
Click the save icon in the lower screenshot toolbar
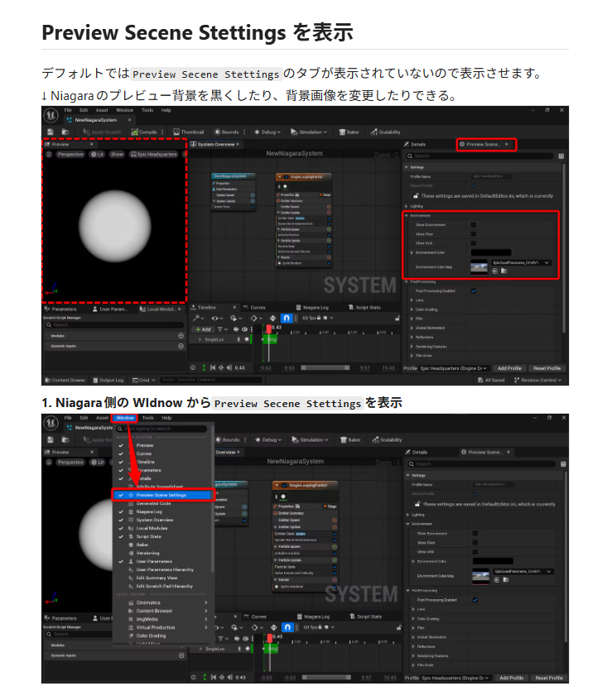[51, 439]
